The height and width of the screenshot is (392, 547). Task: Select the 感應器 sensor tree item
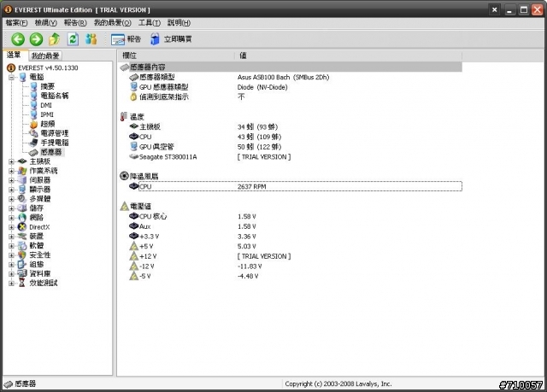coord(51,152)
